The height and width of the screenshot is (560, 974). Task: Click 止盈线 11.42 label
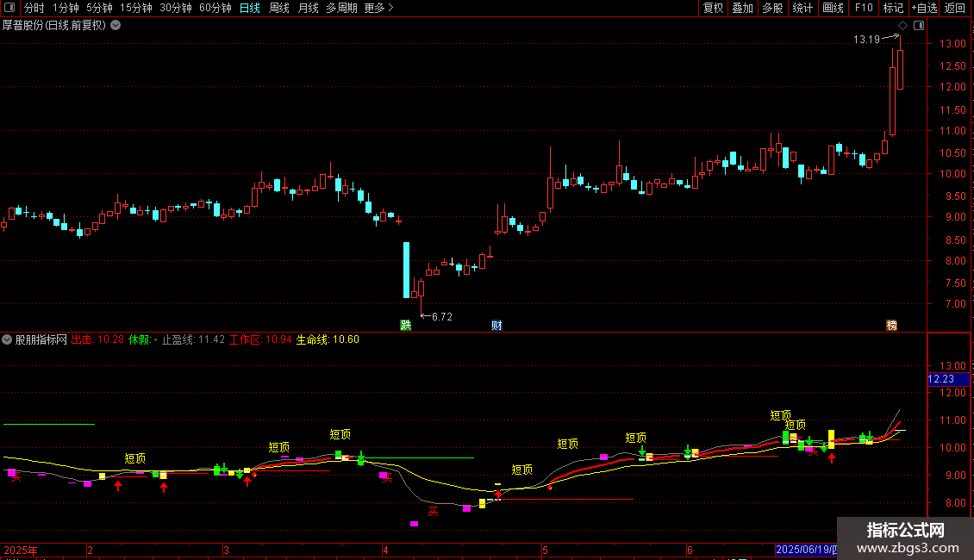[193, 339]
